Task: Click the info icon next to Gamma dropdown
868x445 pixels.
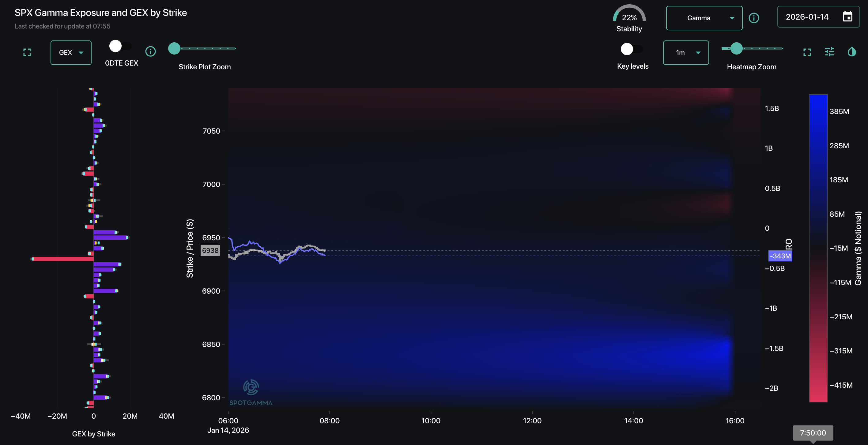Action: pyautogui.click(x=754, y=18)
